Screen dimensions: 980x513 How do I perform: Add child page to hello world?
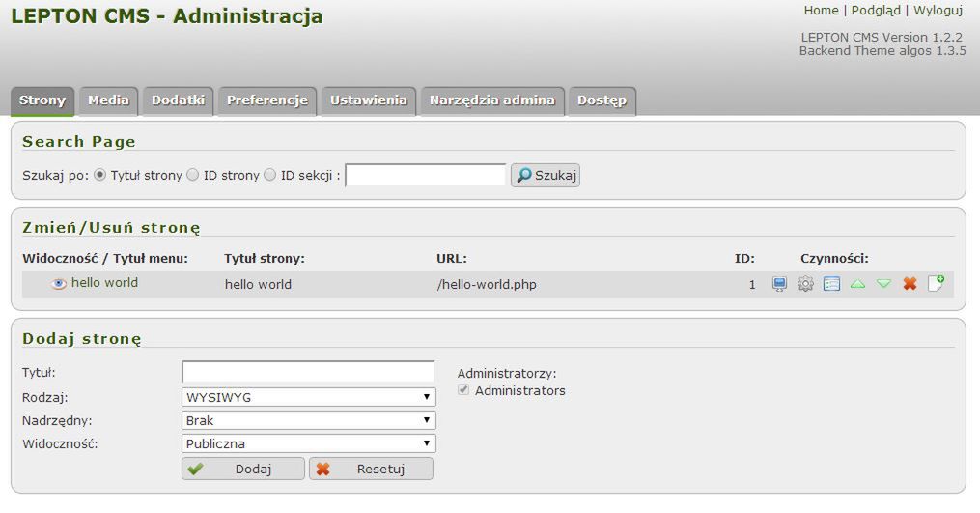pyautogui.click(x=936, y=283)
